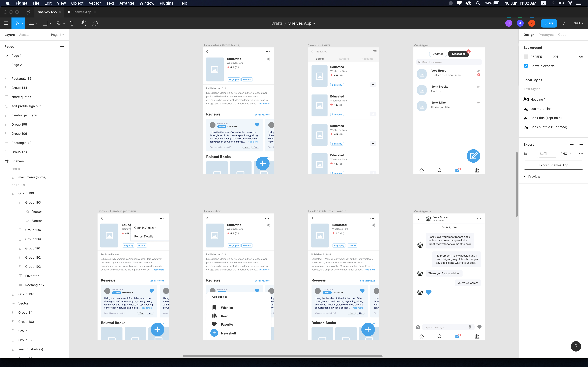Viewport: 588px width, 367px height.
Task: Open the hamburger main menu
Action: click(x=6, y=23)
